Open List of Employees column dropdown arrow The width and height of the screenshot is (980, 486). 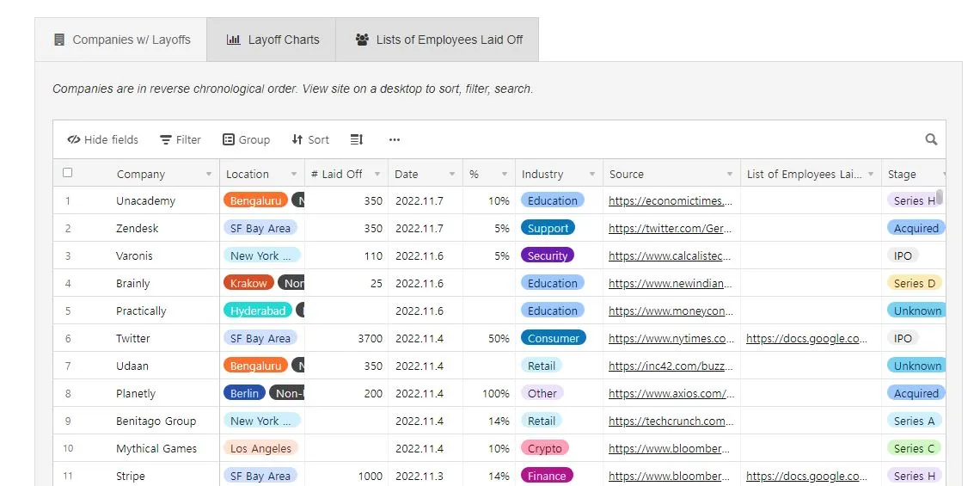tap(871, 174)
